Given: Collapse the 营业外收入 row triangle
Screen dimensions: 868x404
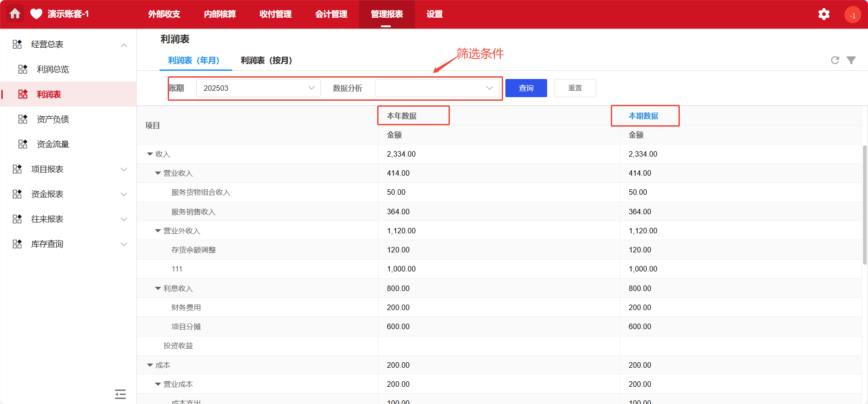Looking at the screenshot, I should click(x=158, y=231).
